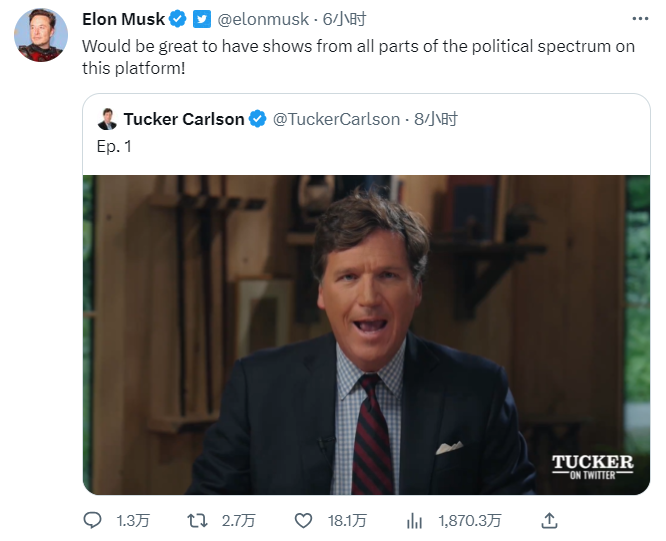This screenshot has width=666, height=541.
Task: Play the Tucker Carlson video thumbnail
Action: pos(366,335)
